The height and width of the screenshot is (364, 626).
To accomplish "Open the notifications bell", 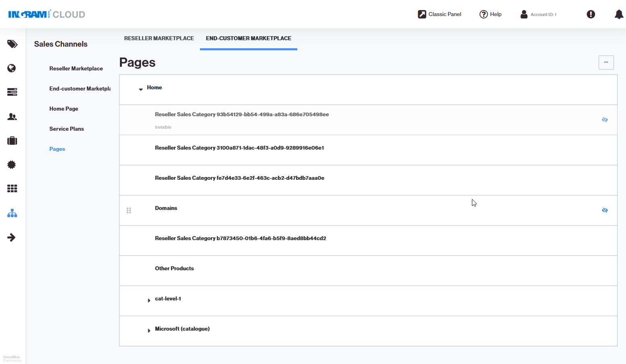I will [618, 14].
